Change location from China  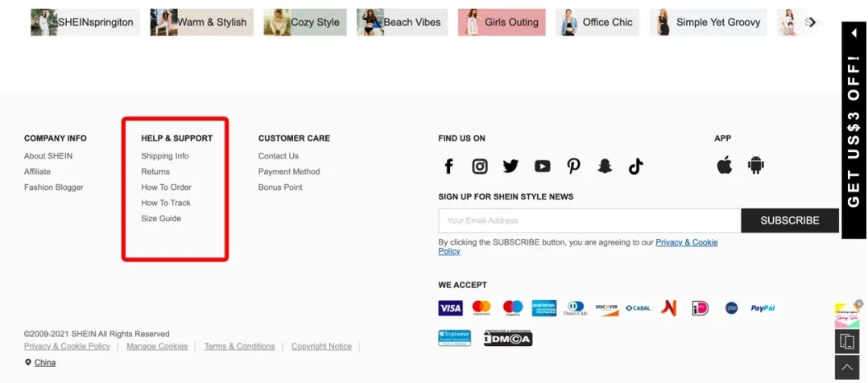44,363
